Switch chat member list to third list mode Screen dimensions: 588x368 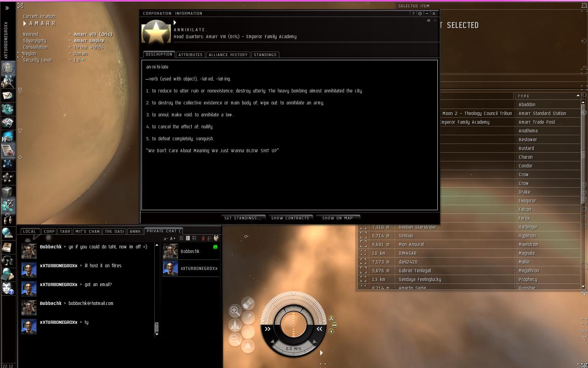[x=194, y=238]
